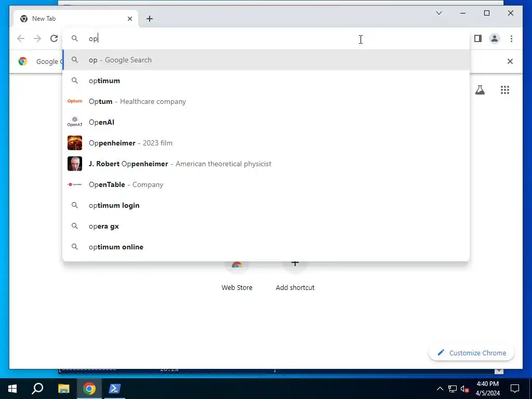Click the OpenTable logo icon
Screen dimensions: 532x399
pos(75,184)
